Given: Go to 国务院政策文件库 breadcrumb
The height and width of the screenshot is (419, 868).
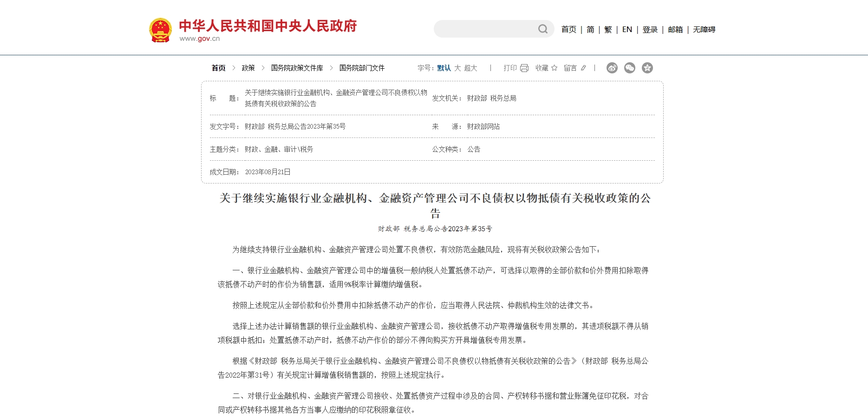Looking at the screenshot, I should 297,68.
